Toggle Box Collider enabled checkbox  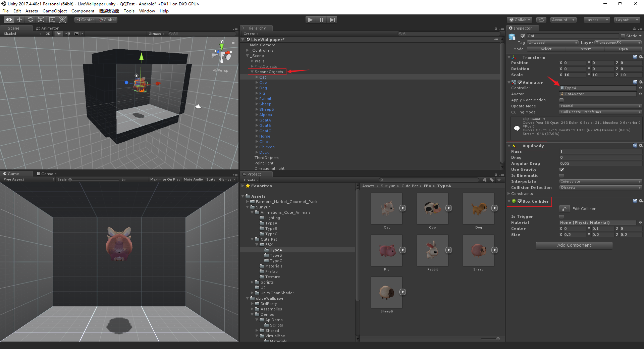520,201
